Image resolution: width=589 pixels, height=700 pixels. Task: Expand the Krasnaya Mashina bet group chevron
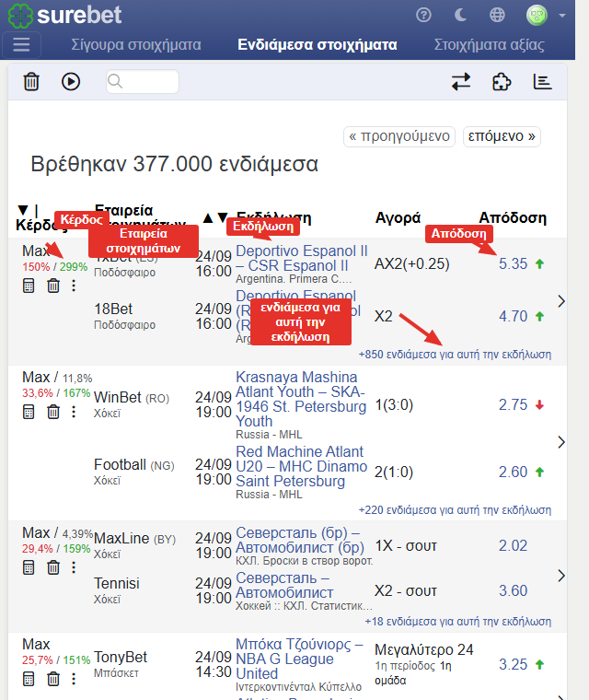pyautogui.click(x=561, y=442)
